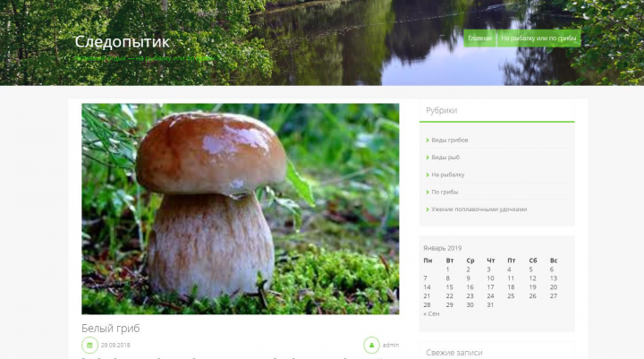Select day 1 in the calendar
Screen dimensions: 644x359
448,269
